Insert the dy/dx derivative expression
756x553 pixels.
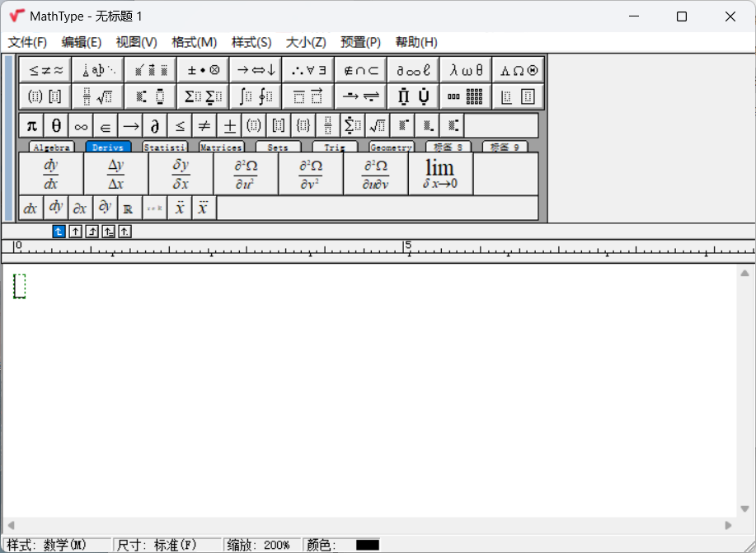51,174
